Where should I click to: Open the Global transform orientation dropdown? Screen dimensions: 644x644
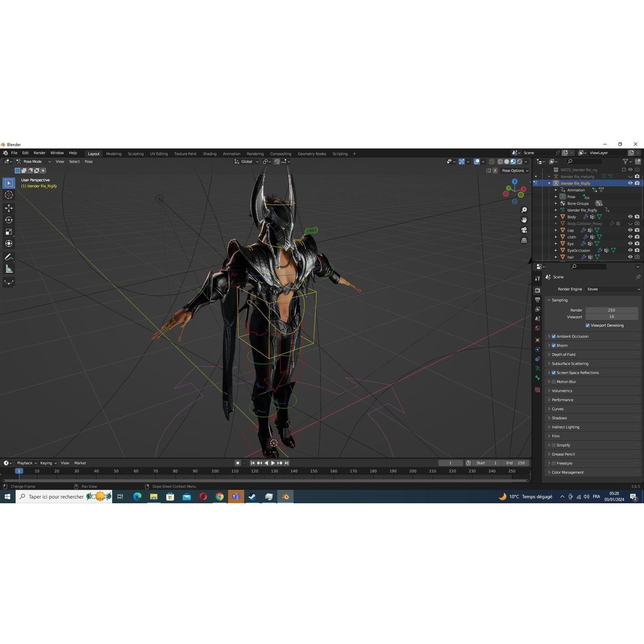point(246,162)
